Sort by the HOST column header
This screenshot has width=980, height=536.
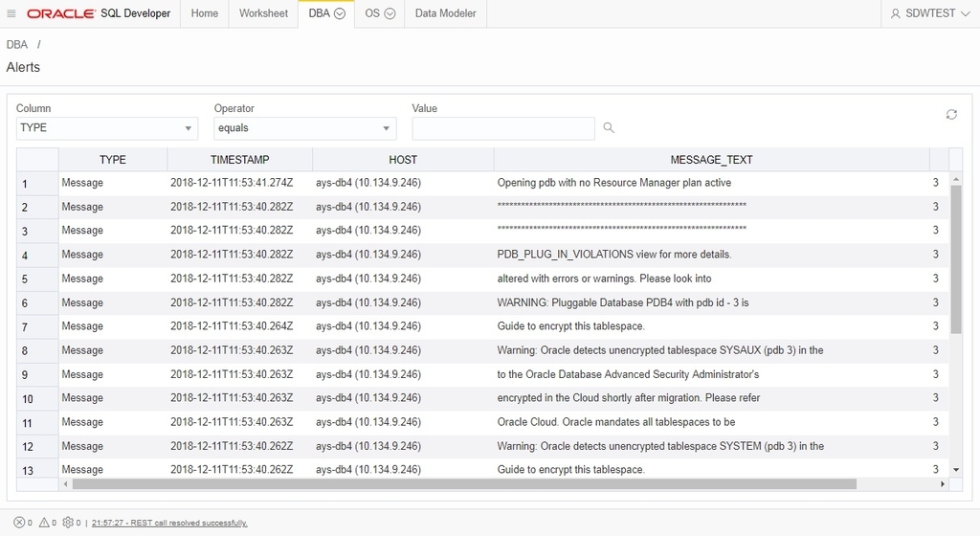[x=403, y=160]
